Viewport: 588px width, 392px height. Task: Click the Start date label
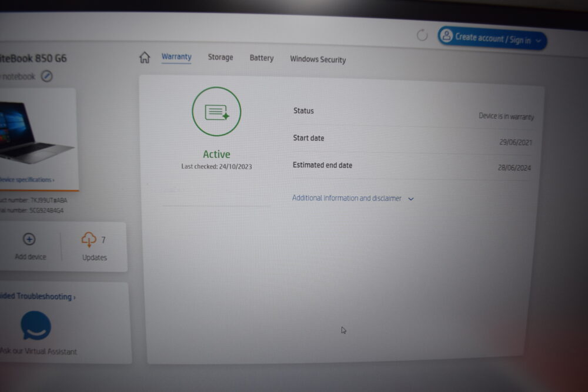pos(308,138)
